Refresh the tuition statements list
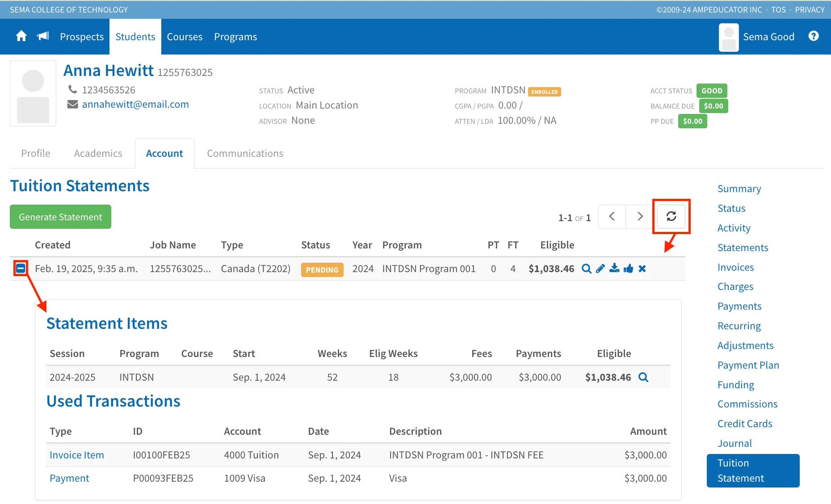 pyautogui.click(x=671, y=216)
